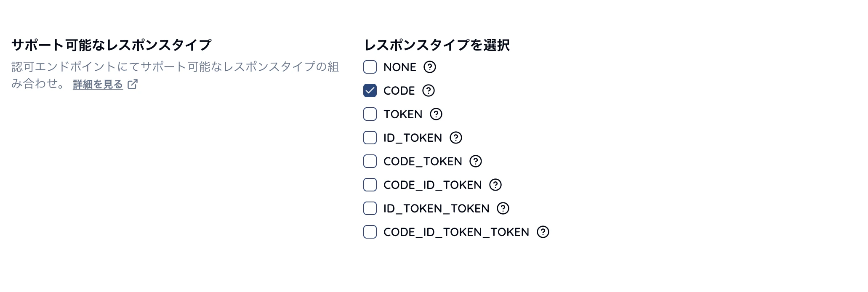The width and height of the screenshot is (868, 292).
Task: Open the TOKEN help tooltip icon
Action: pos(436,114)
